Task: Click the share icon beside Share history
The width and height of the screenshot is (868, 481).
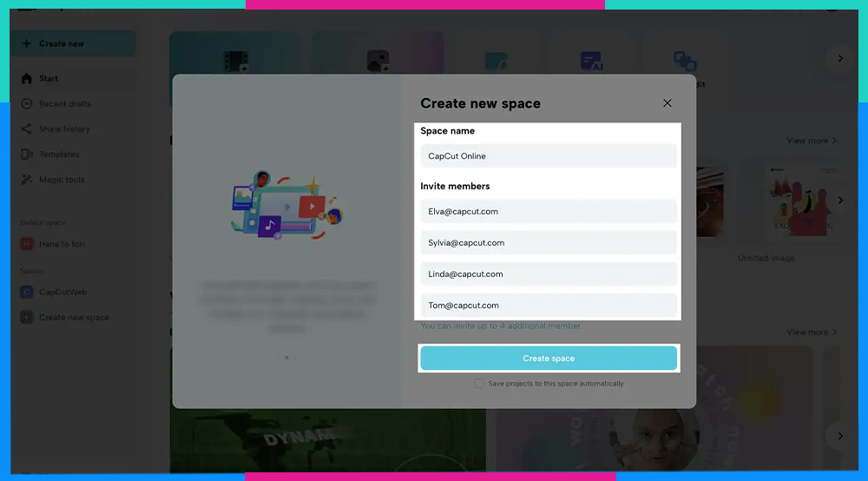Action: [x=26, y=129]
